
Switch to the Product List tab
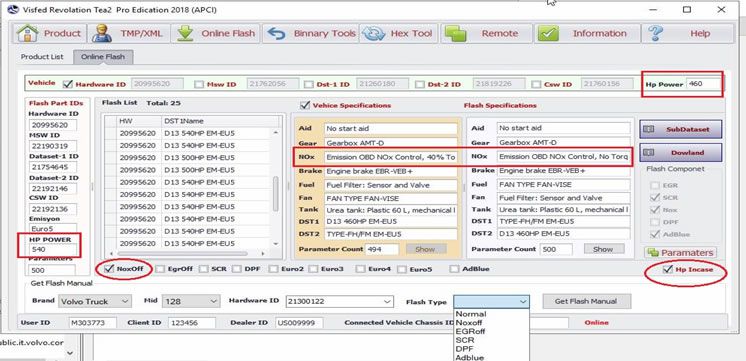click(42, 57)
